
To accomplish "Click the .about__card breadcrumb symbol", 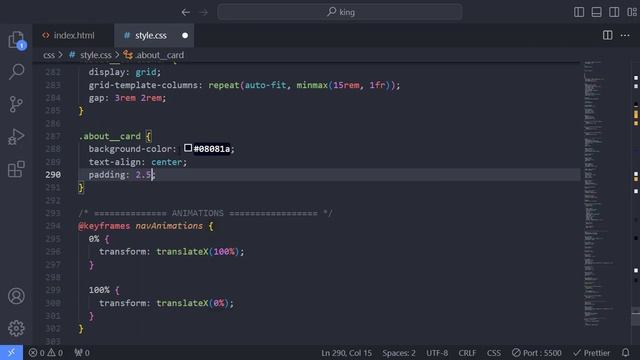I will 154,55.
